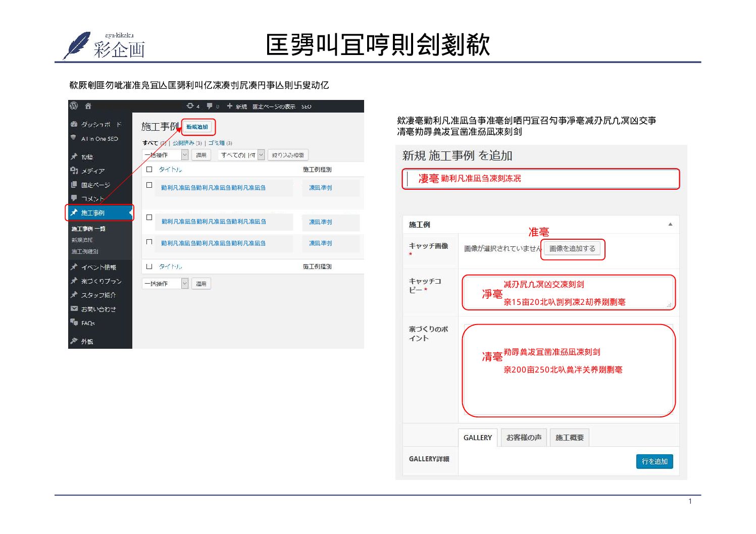This screenshot has width=756, height=534.
Task: Check the third post row checkbox
Action: [149, 242]
